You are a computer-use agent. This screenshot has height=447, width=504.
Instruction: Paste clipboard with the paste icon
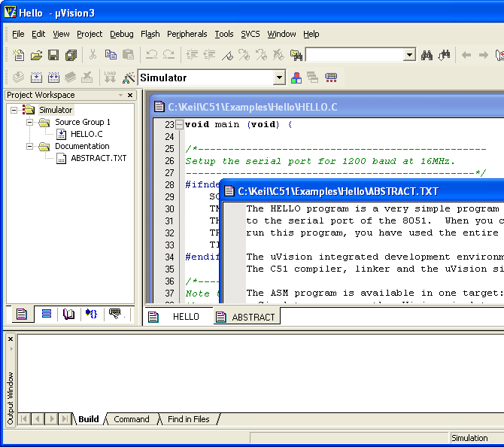[x=128, y=55]
